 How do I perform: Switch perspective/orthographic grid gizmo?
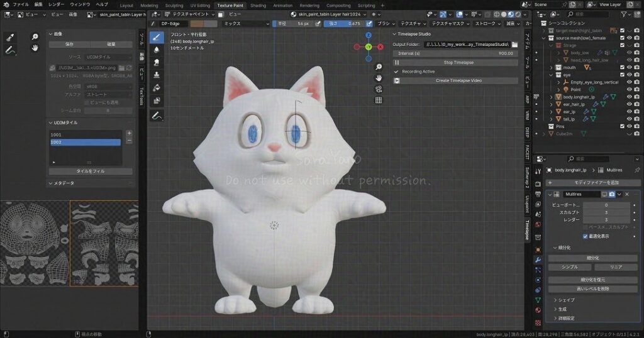(379, 100)
